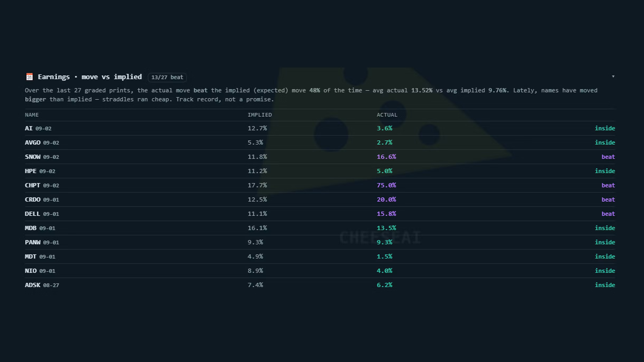
Task: Click the AVGO 09-02 ticker name
Action: tap(42, 143)
